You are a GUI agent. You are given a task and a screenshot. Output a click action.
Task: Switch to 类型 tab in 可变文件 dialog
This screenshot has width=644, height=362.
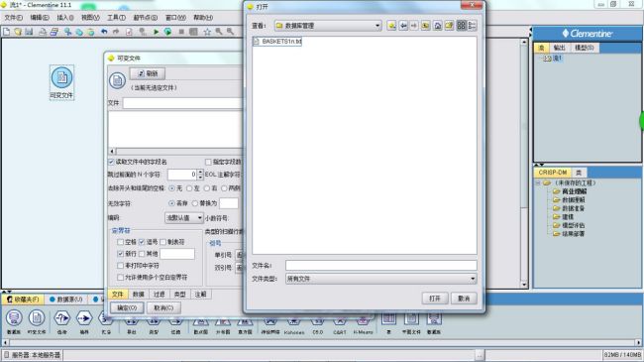(180, 295)
